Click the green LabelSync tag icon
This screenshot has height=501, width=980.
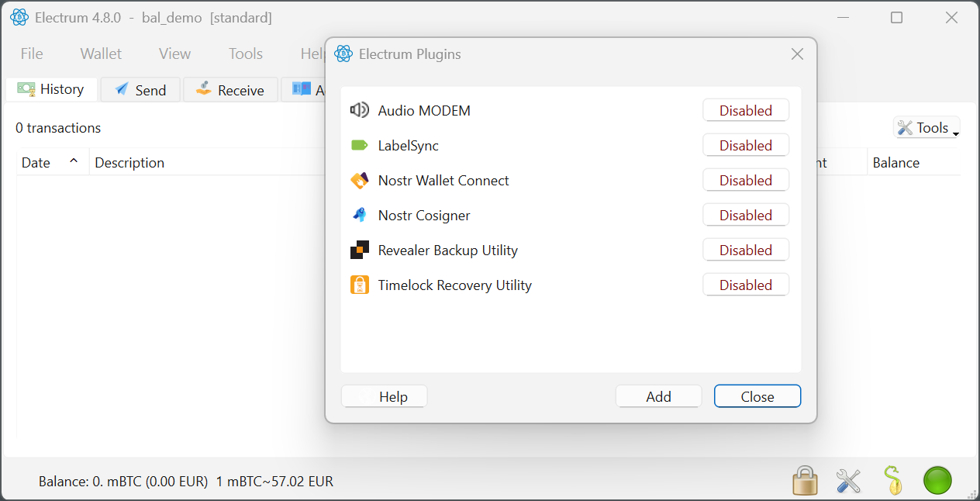point(360,145)
